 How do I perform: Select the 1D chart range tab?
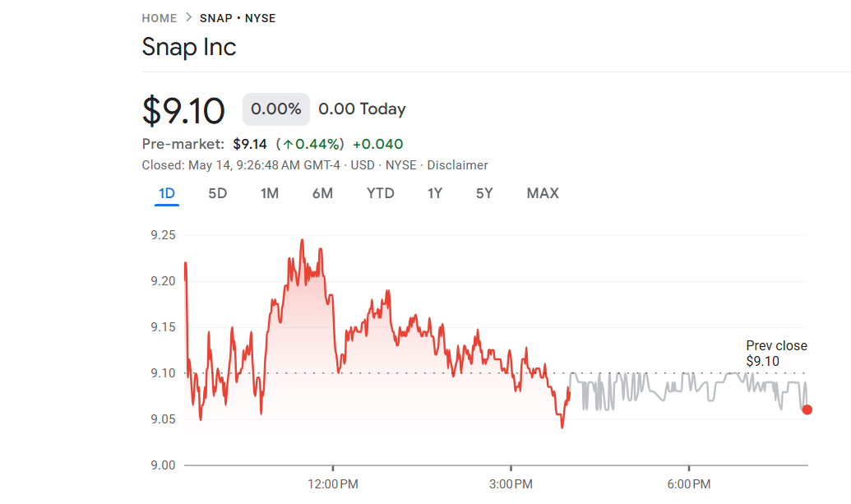pyautogui.click(x=167, y=194)
